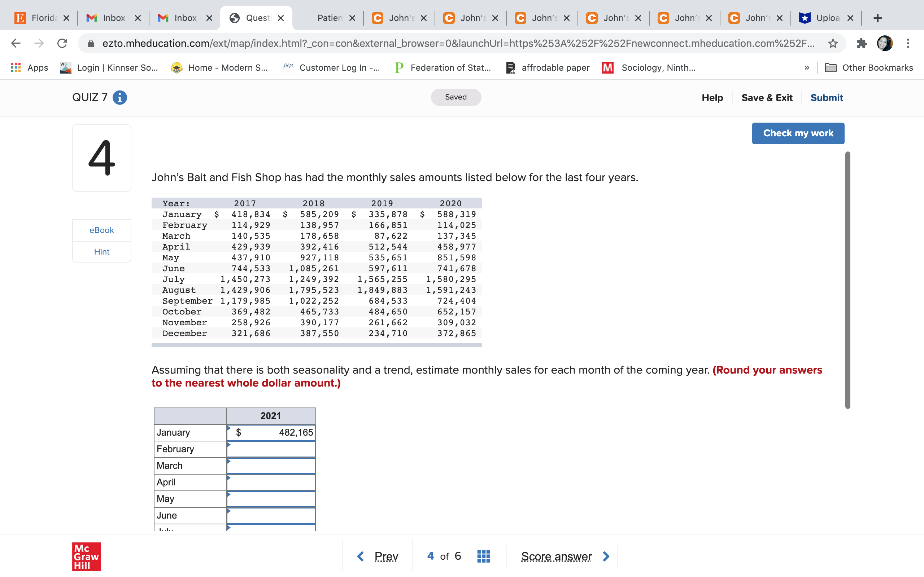Switch to the Florida tab
Screen dimensions: 924x577
coord(42,18)
